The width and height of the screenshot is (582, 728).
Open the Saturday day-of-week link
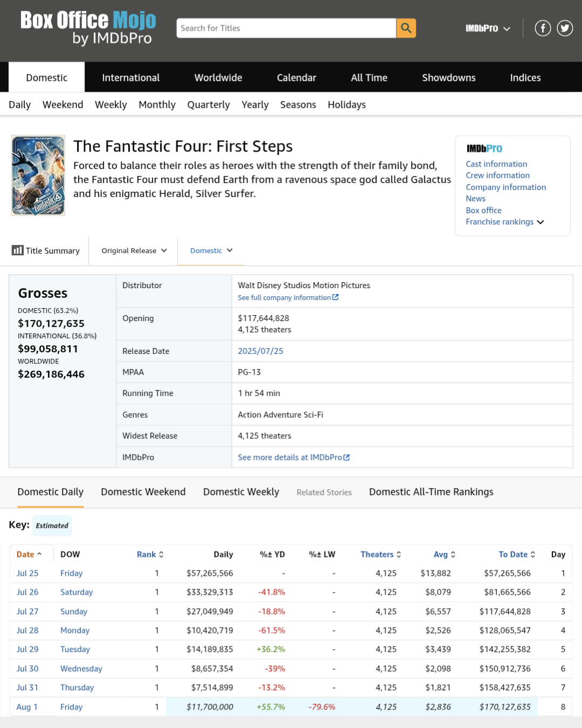(77, 592)
